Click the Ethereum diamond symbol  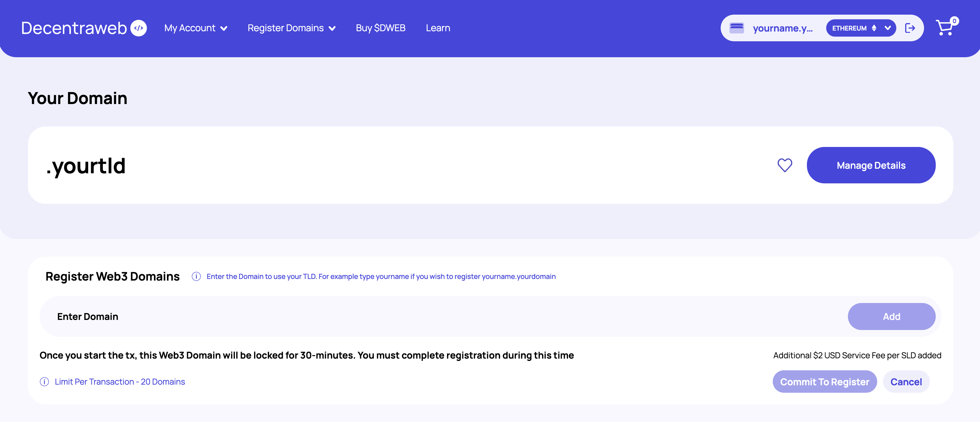874,28
